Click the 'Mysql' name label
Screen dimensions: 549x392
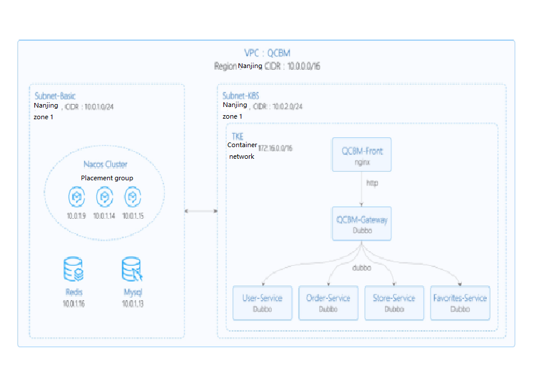click(133, 292)
